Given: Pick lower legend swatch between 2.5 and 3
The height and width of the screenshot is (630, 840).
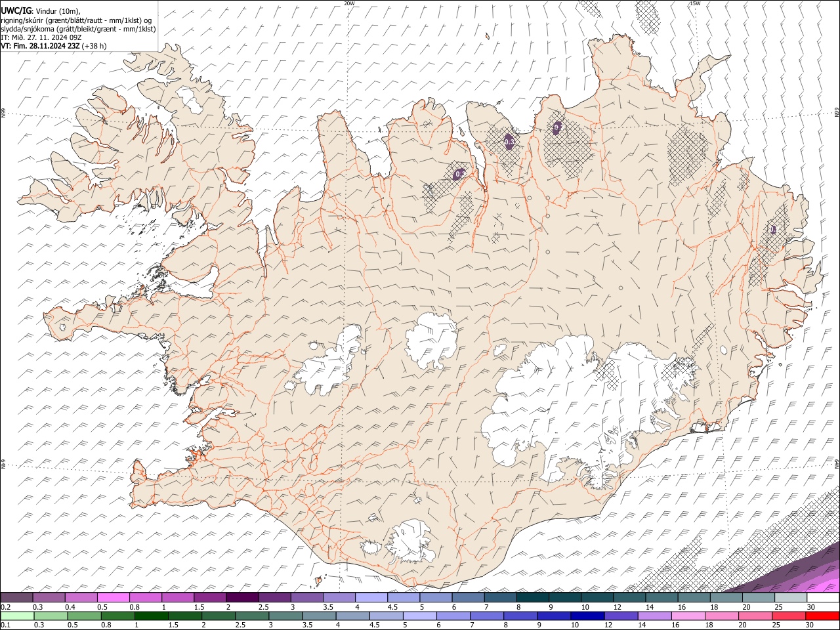Looking at the screenshot, I should pyautogui.click(x=252, y=616).
